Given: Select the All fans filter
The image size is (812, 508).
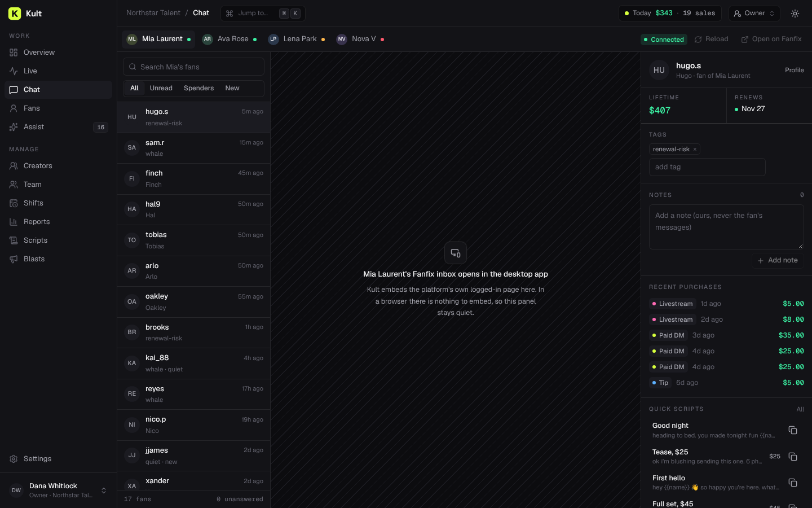Looking at the screenshot, I should coord(134,89).
